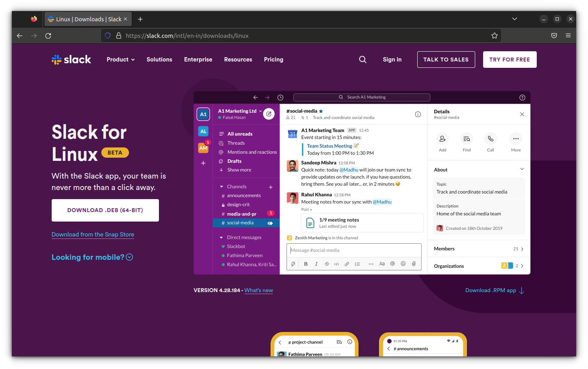Click the bold formatting B icon
Screen dimensions: 588x369
[x=306, y=264]
